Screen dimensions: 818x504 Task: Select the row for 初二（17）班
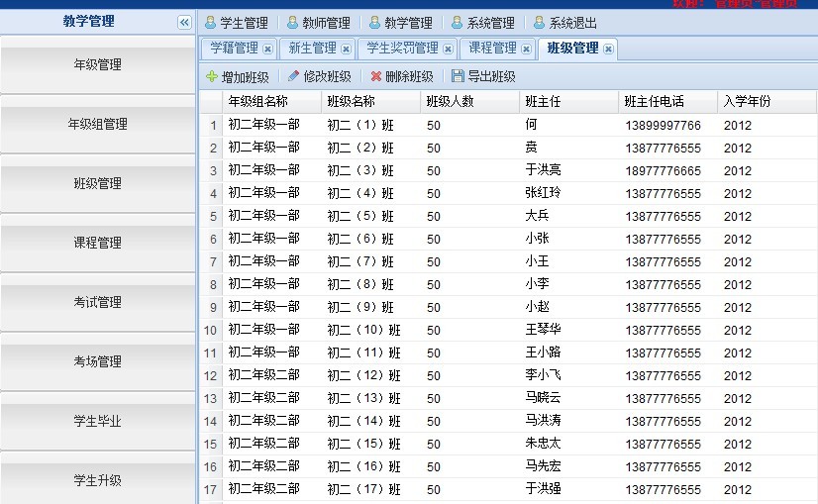[509, 489]
